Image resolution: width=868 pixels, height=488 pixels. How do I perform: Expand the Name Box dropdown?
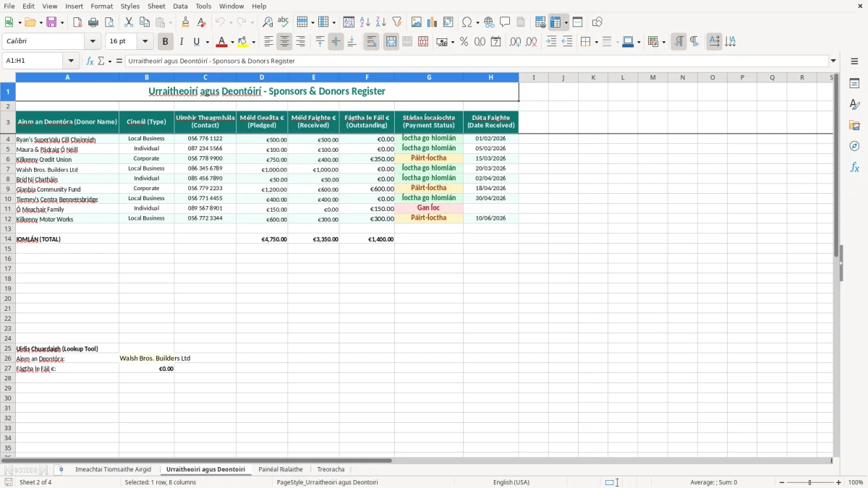tap(71, 61)
